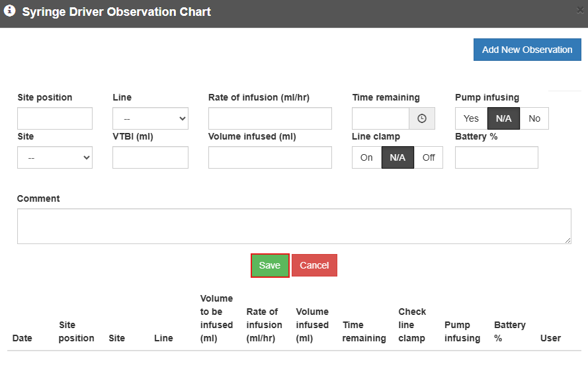The image size is (588, 383).
Task: Open the Site dropdown
Action: tap(55, 157)
